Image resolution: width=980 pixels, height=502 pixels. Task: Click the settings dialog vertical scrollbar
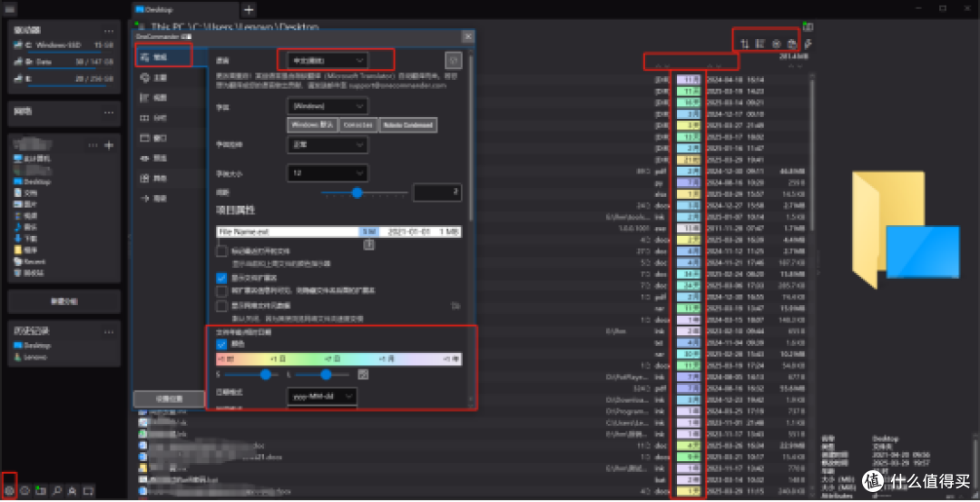click(470, 138)
